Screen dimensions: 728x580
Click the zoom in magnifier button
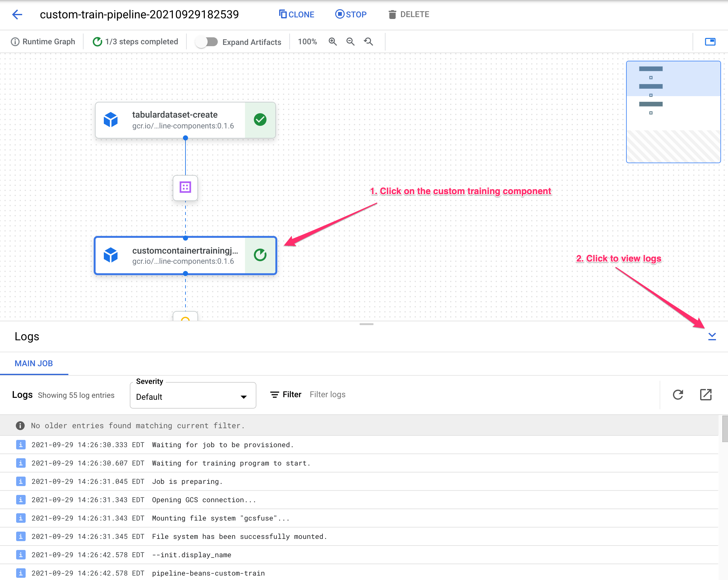(333, 41)
